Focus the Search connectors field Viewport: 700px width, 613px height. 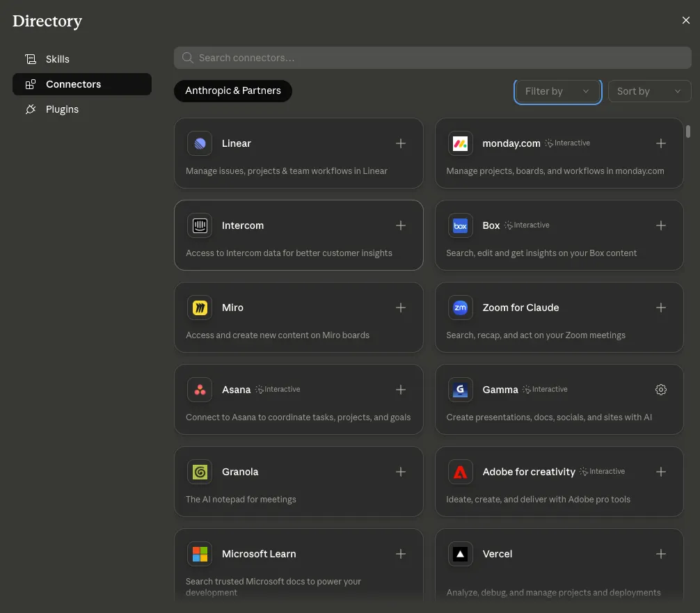point(433,58)
